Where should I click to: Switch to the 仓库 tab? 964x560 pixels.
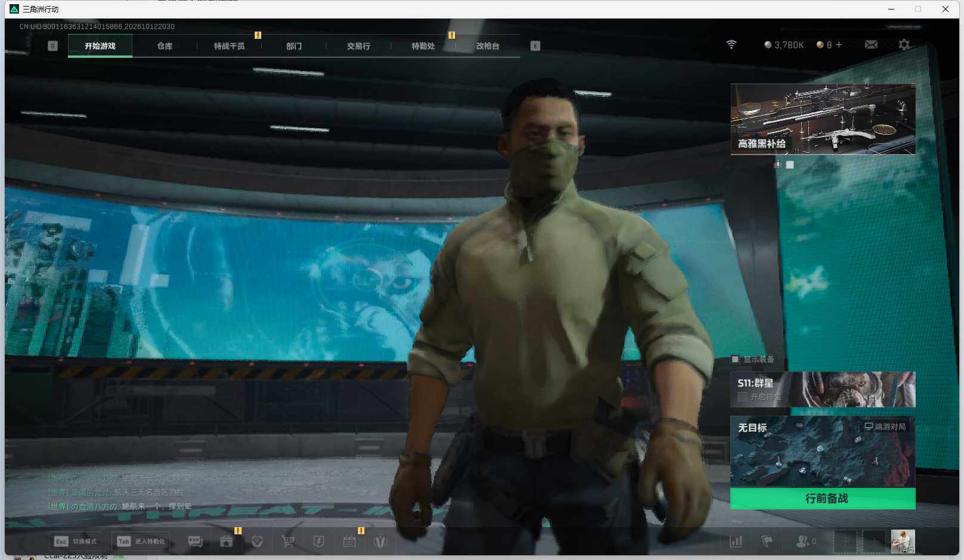click(x=165, y=46)
